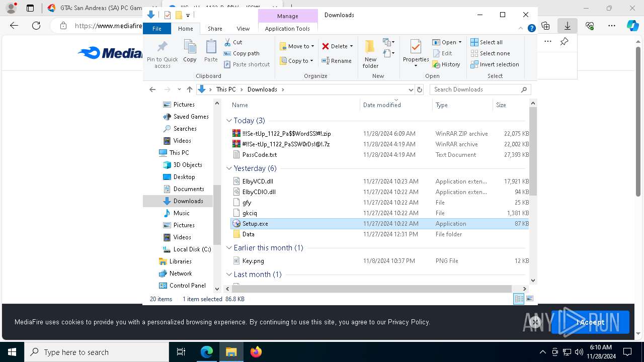The height and width of the screenshot is (362, 644).
Task: Switch to large icons view in status bar
Action: pyautogui.click(x=529, y=299)
